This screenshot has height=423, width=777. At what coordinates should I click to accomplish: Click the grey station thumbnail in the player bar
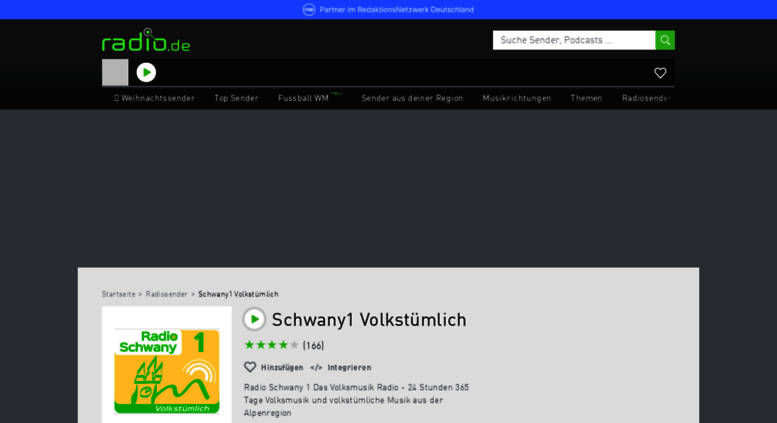click(x=115, y=72)
